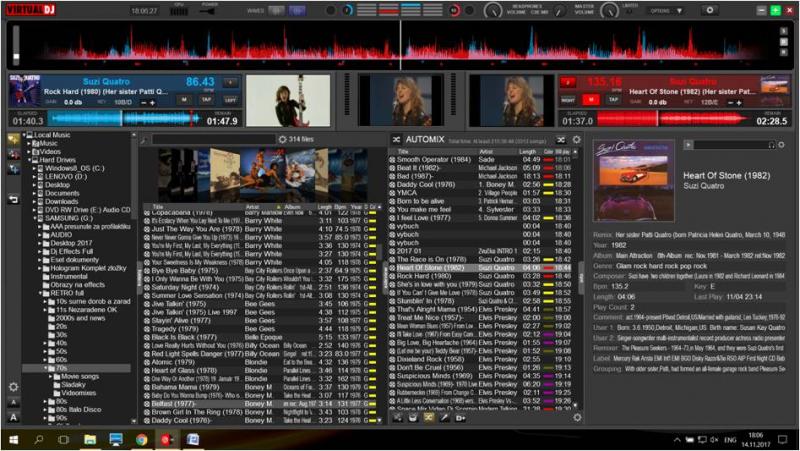Screen dimensions: 800x451
Task: Collapse the Local Music tree node
Action: tap(23, 135)
